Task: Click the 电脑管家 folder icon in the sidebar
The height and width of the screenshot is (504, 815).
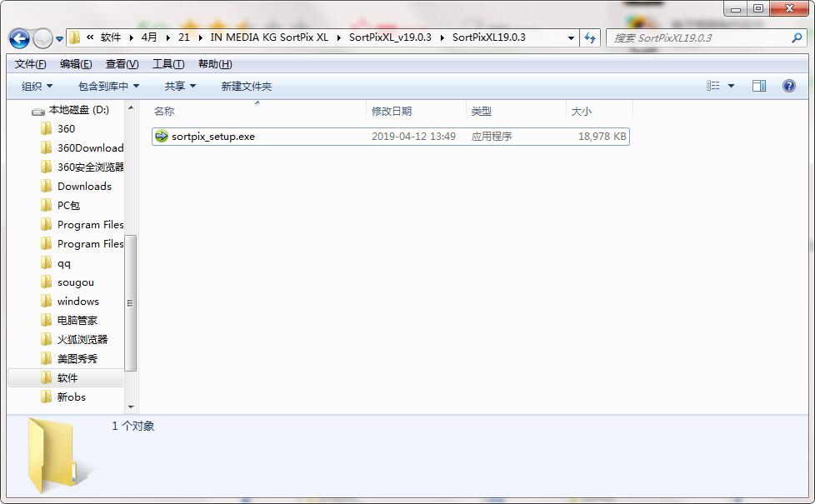Action: click(47, 321)
